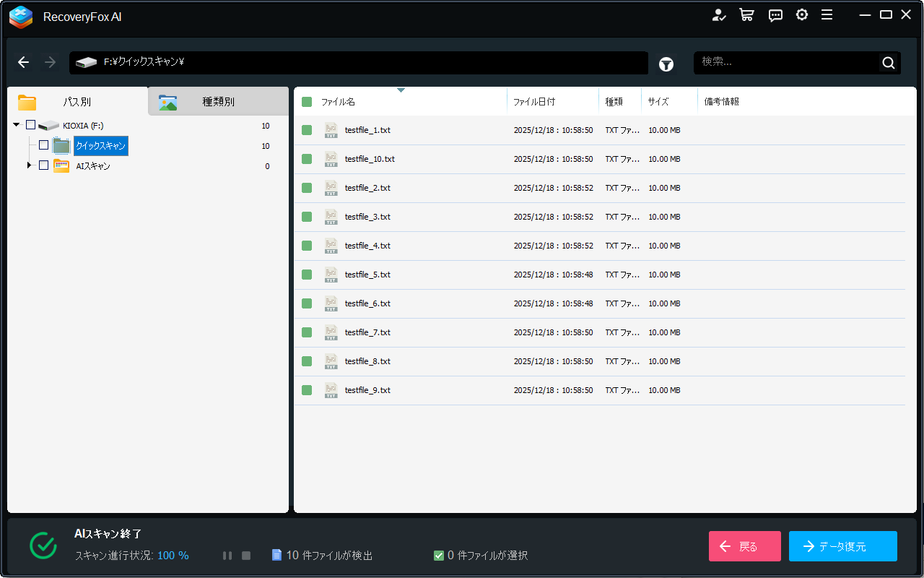924x578 pixels.
Task: Open the feedback chat icon
Action: 775,15
